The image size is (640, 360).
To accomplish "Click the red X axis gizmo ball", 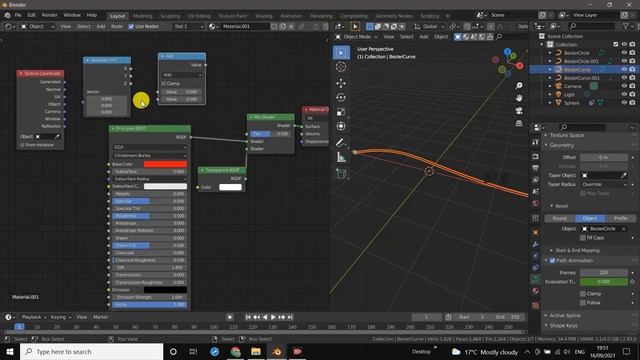I will (520, 66).
